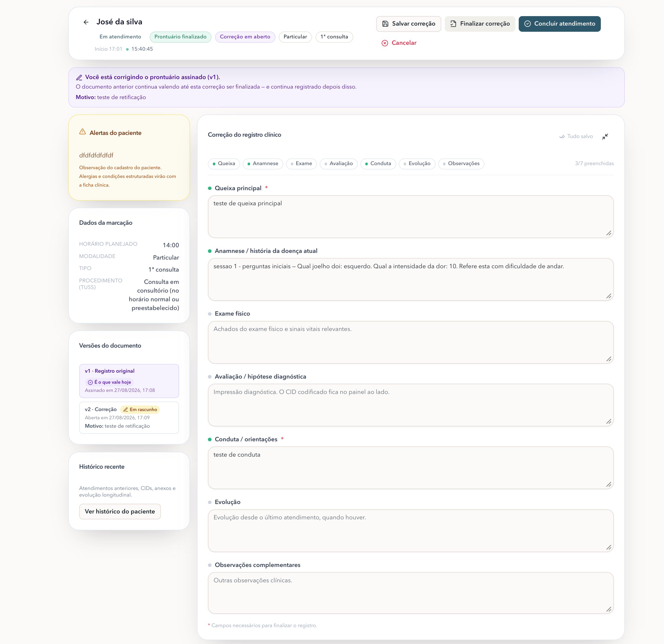
Task: Click the Início 17:01 start time text
Action: point(108,49)
